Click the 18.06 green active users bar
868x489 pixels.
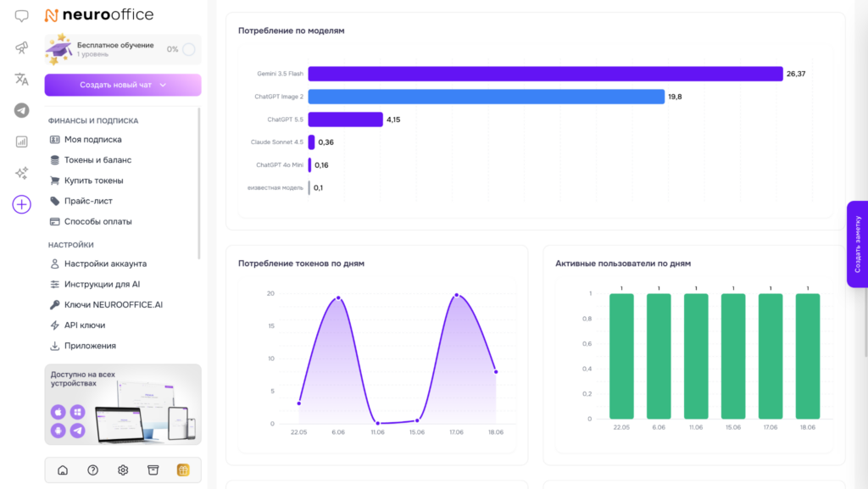point(808,356)
